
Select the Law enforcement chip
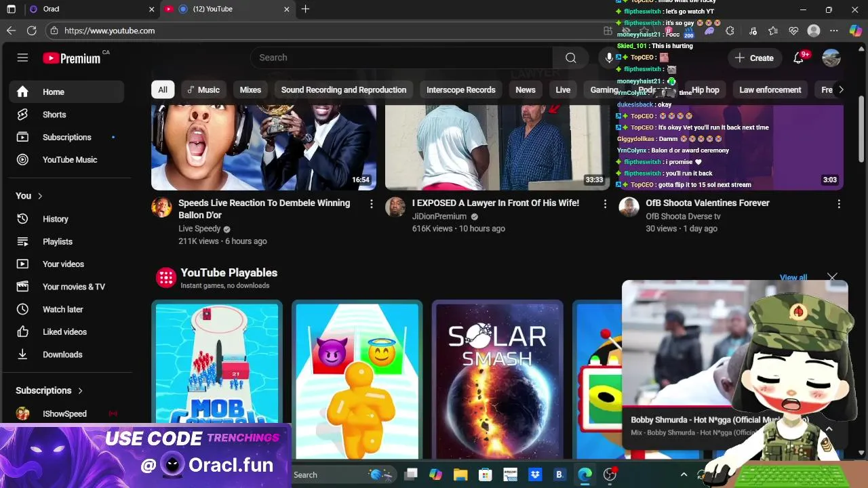click(x=770, y=89)
